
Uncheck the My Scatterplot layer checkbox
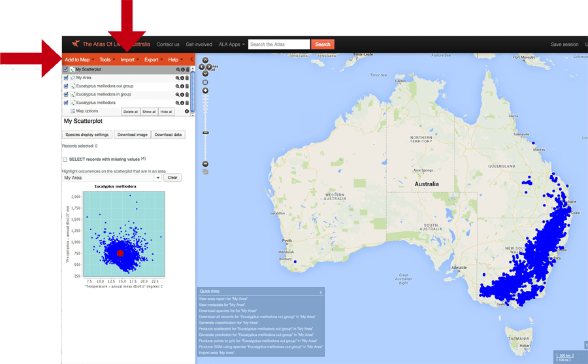click(x=65, y=69)
